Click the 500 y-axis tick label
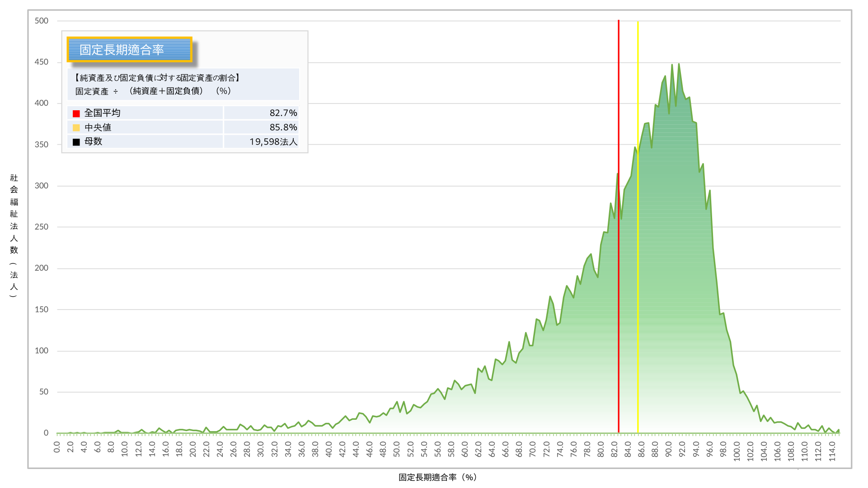Image resolution: width=868 pixels, height=488 pixels. [x=41, y=21]
